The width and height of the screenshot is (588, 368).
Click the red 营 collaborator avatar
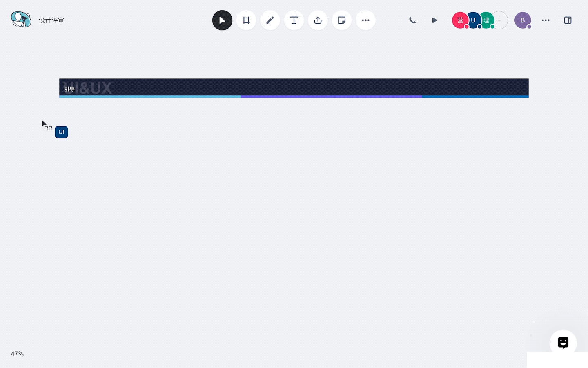(459, 20)
